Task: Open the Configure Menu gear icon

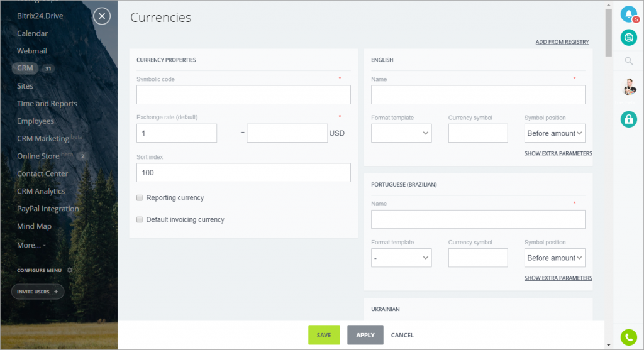Action: 70,270
